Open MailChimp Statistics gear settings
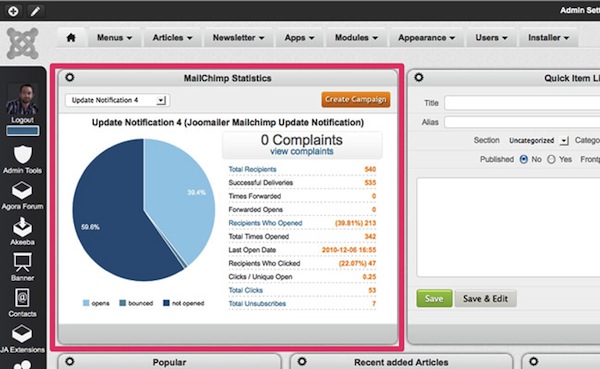The image size is (600, 369). (70, 77)
